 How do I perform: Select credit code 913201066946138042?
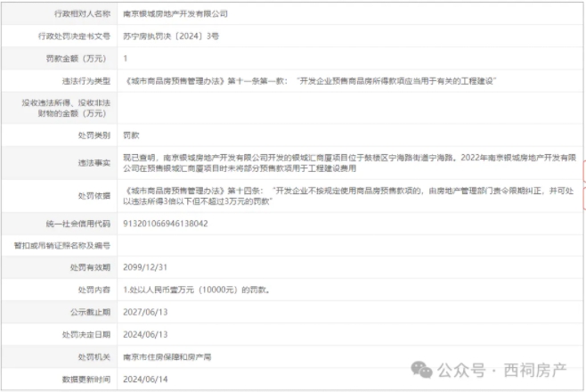tap(166, 223)
